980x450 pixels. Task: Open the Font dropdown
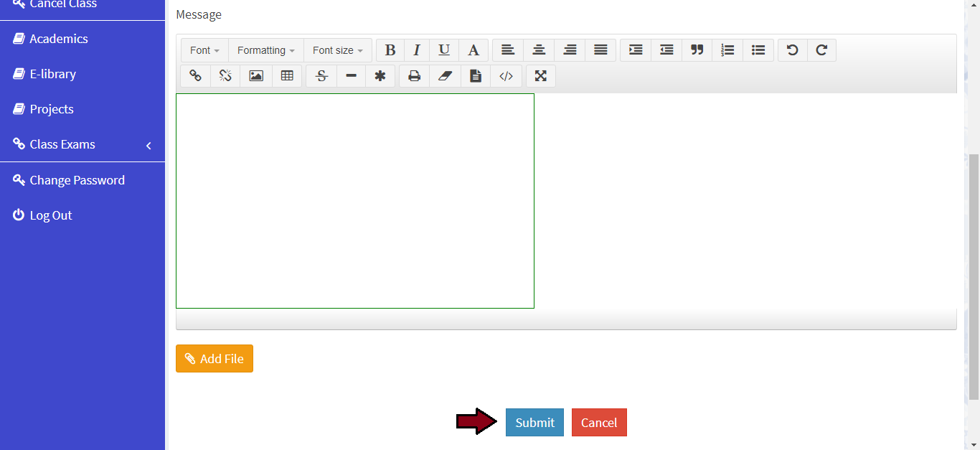204,50
